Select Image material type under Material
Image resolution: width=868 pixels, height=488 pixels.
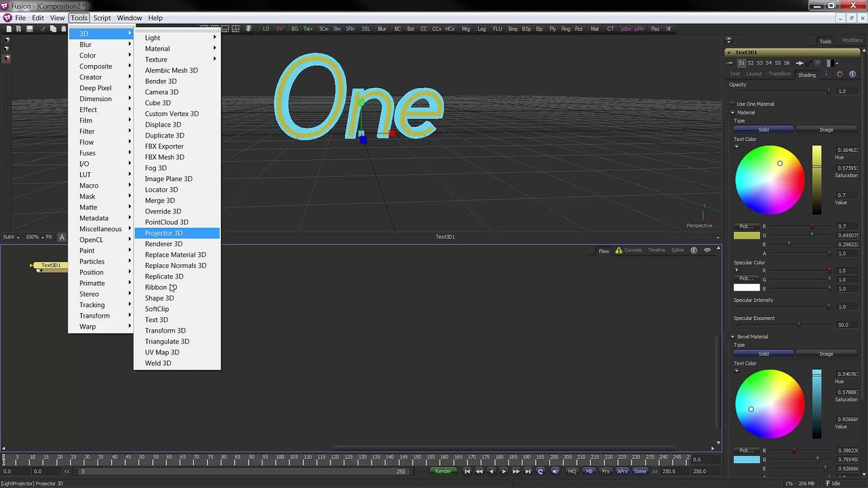pyautogui.click(x=826, y=129)
